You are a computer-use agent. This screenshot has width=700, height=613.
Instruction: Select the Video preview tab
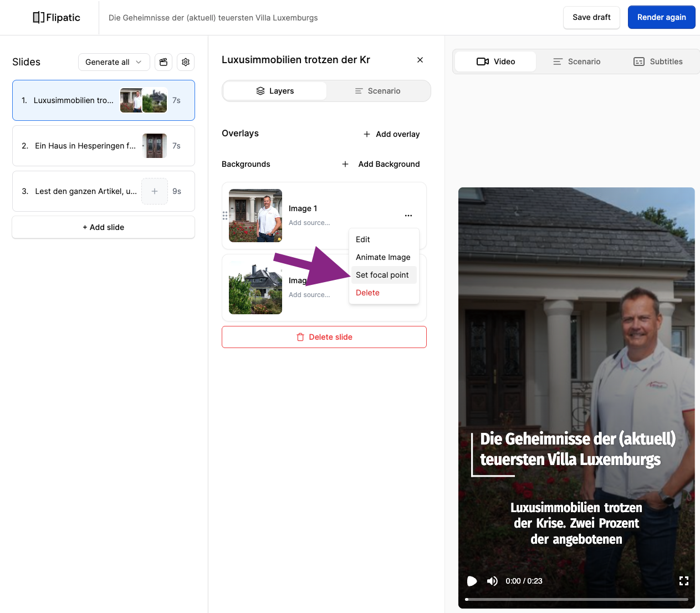click(495, 62)
